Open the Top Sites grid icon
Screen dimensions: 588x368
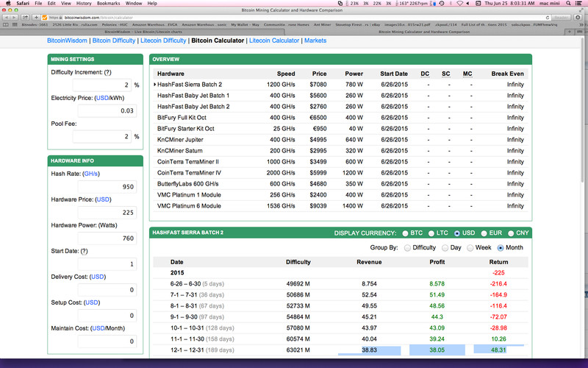click(x=15, y=24)
